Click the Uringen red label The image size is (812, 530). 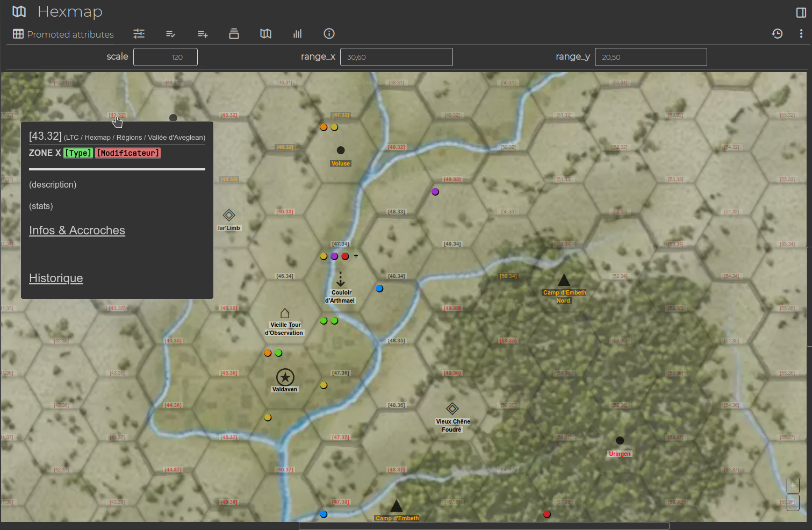coord(620,454)
